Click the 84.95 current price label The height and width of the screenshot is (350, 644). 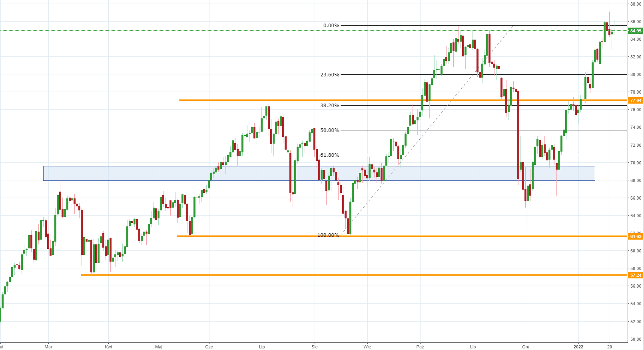click(x=635, y=31)
